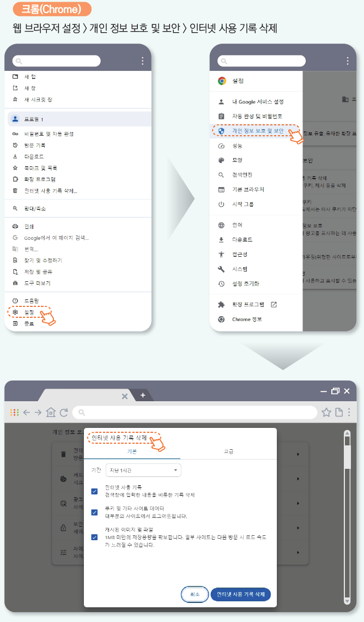Click the shield icon for 개인 정보 보호 및 보안

pos(221,130)
